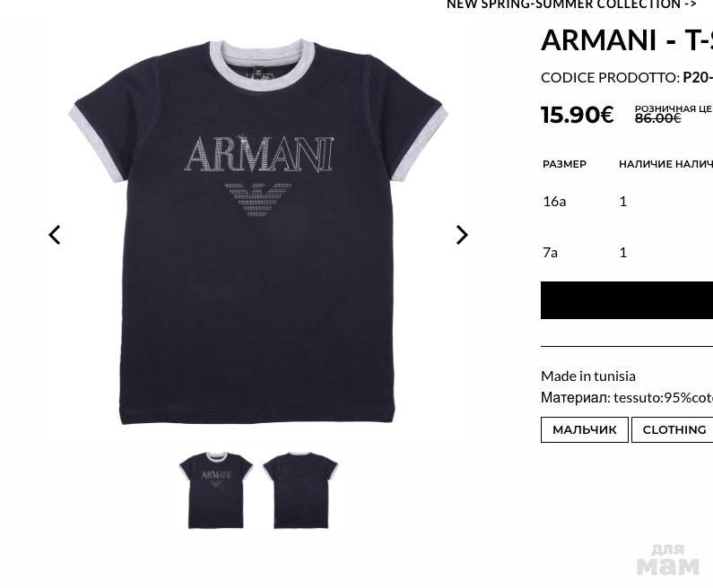Click the CODICE PRODOTTO product code

click(x=627, y=78)
